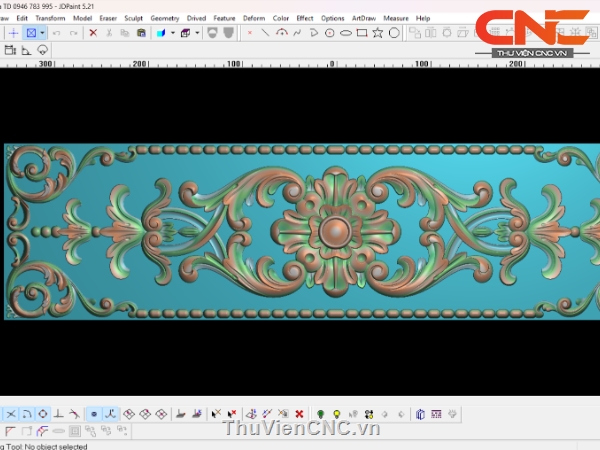Toggle the perpendicular snap button

tap(59, 413)
